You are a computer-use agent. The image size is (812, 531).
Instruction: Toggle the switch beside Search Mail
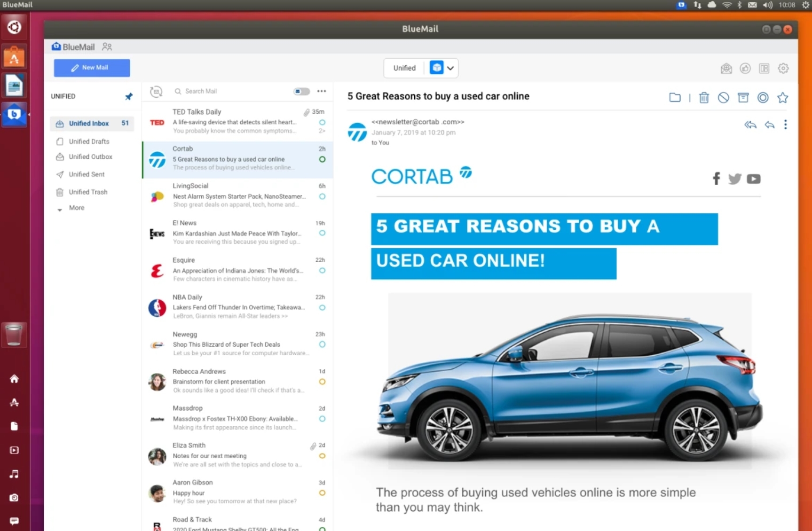pos(301,91)
